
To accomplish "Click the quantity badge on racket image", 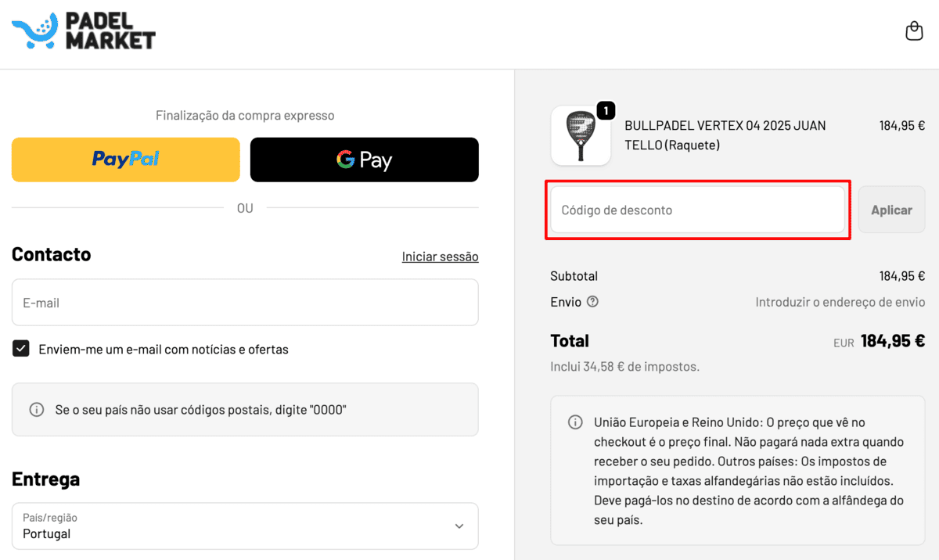I will click(606, 110).
